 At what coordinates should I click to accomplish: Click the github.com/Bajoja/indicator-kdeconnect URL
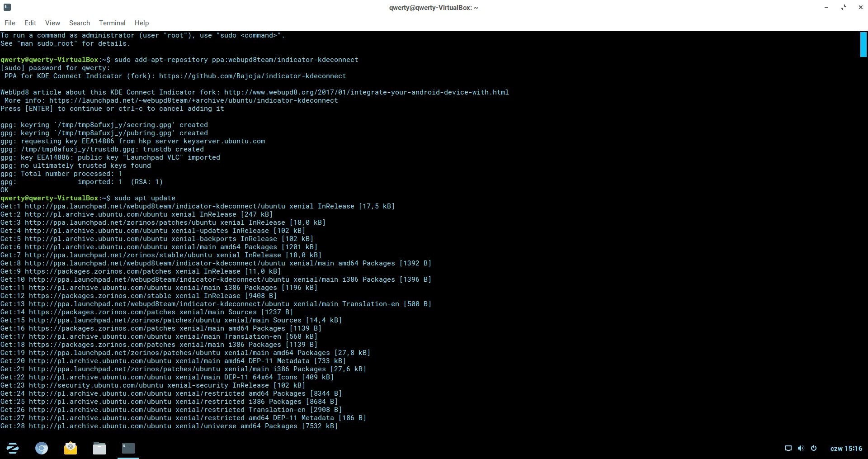click(x=252, y=76)
